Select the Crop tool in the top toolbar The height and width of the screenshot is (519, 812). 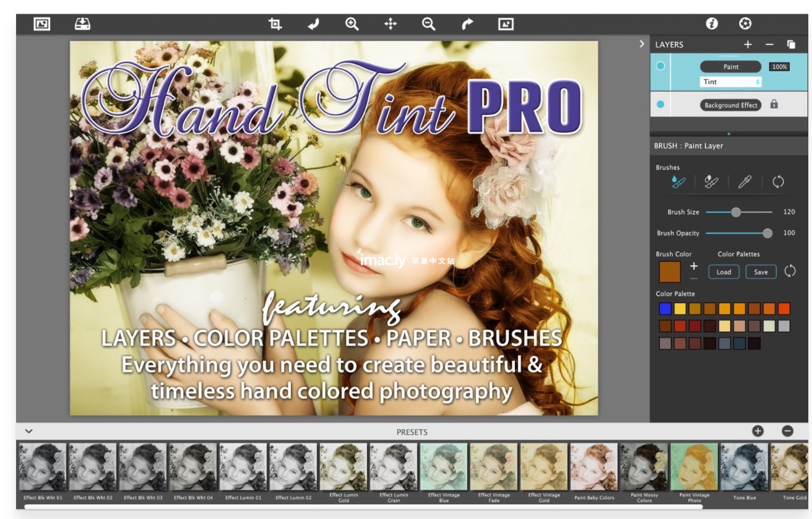[x=275, y=24]
